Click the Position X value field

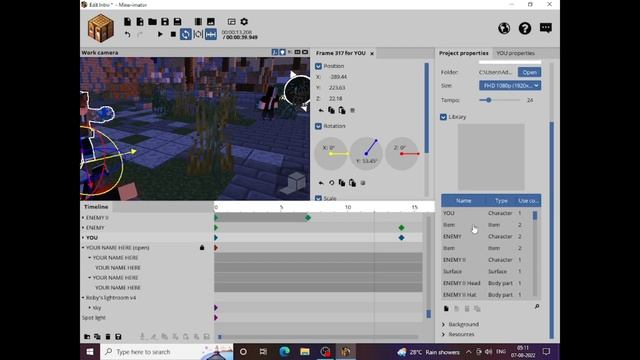[x=338, y=77]
